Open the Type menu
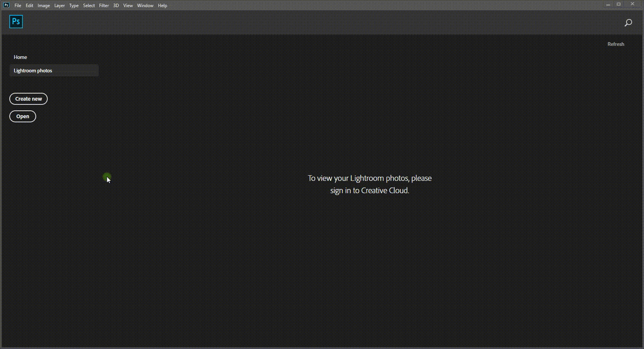 point(74,5)
